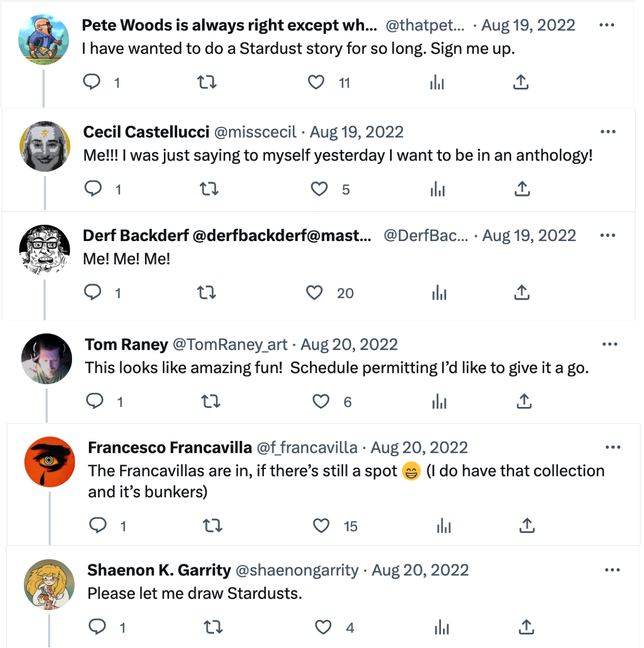The image size is (644, 648).
Task: Open more options on Pete Woods' tweet
Action: (x=606, y=25)
